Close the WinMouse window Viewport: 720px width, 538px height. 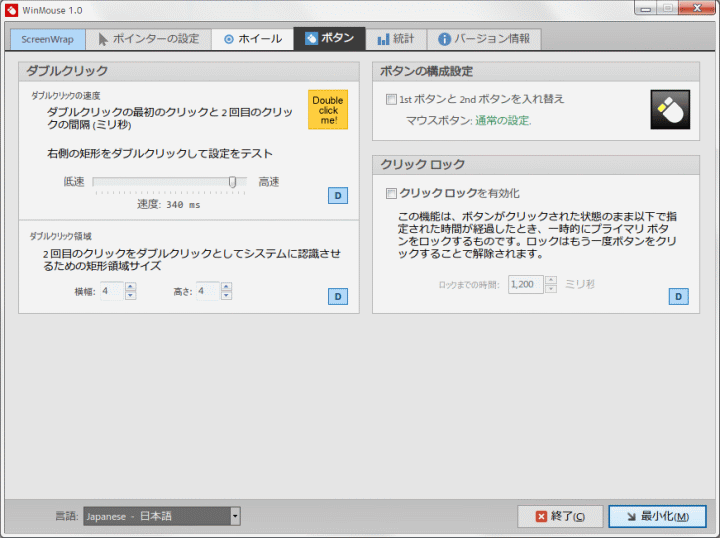click(697, 8)
